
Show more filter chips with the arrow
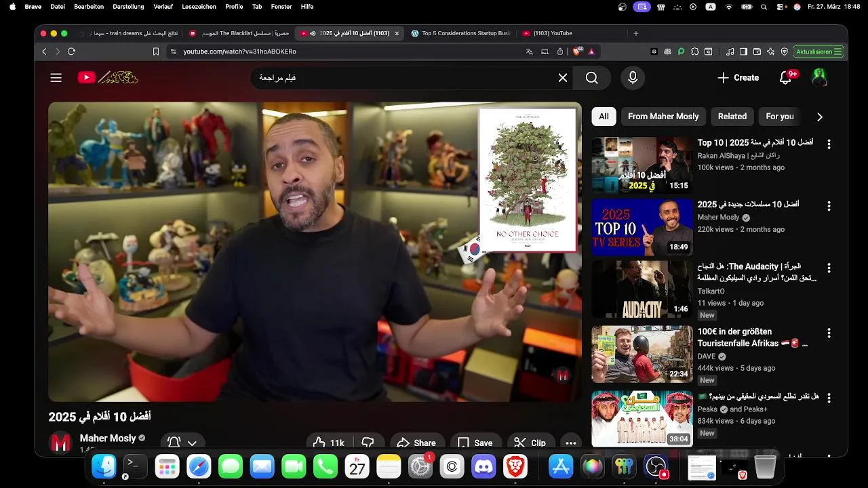819,117
